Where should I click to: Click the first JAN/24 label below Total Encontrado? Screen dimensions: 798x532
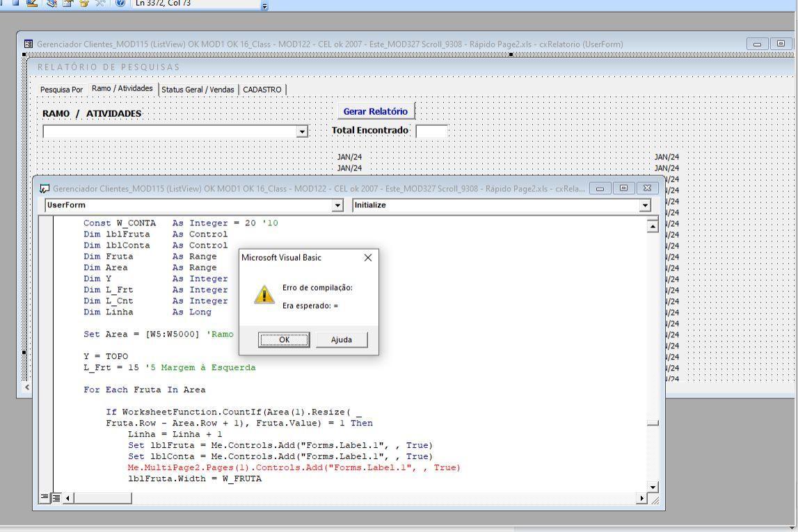pos(350,157)
